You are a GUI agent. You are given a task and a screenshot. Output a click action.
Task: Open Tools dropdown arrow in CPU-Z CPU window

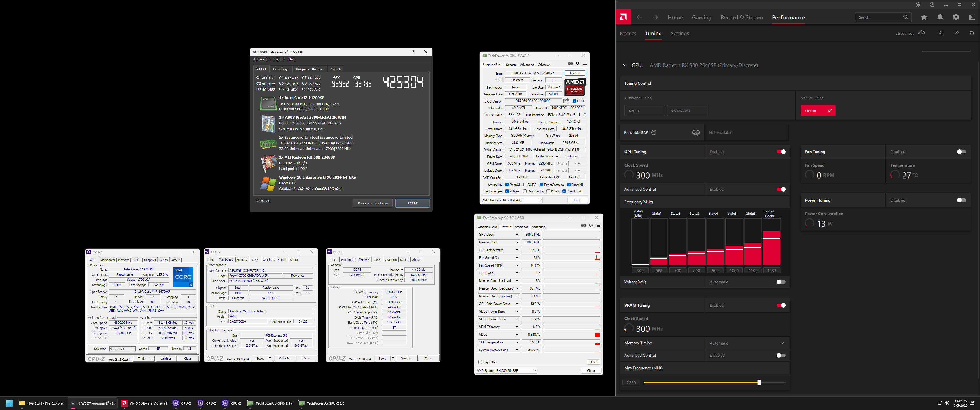tap(152, 358)
